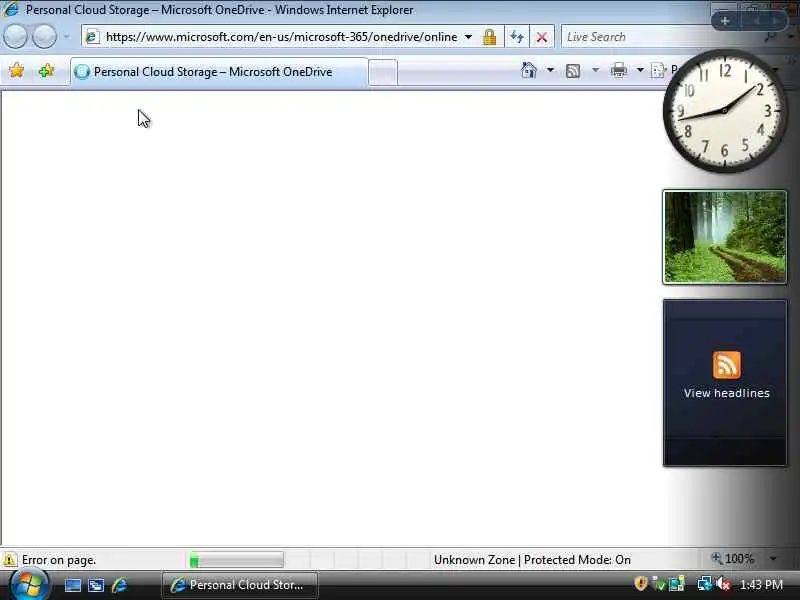The width and height of the screenshot is (800, 600).
Task: Click the RSS Feeds toolbar icon
Action: pos(572,70)
